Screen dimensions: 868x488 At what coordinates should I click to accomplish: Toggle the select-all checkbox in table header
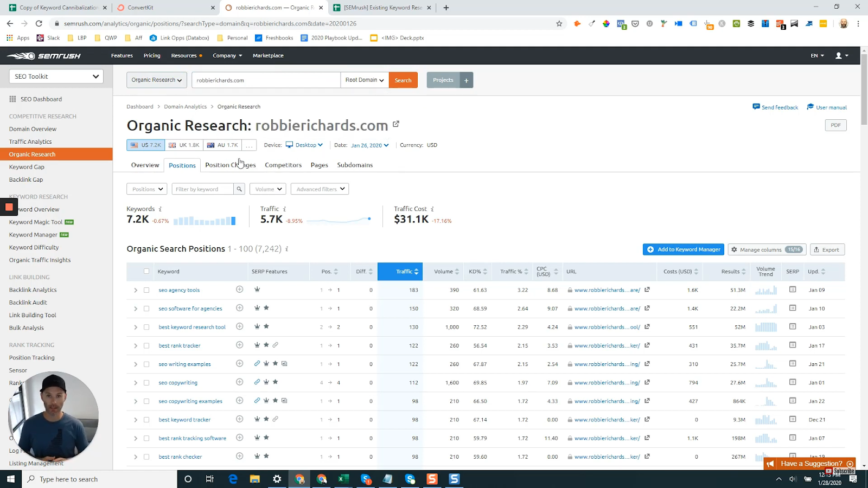pos(146,271)
